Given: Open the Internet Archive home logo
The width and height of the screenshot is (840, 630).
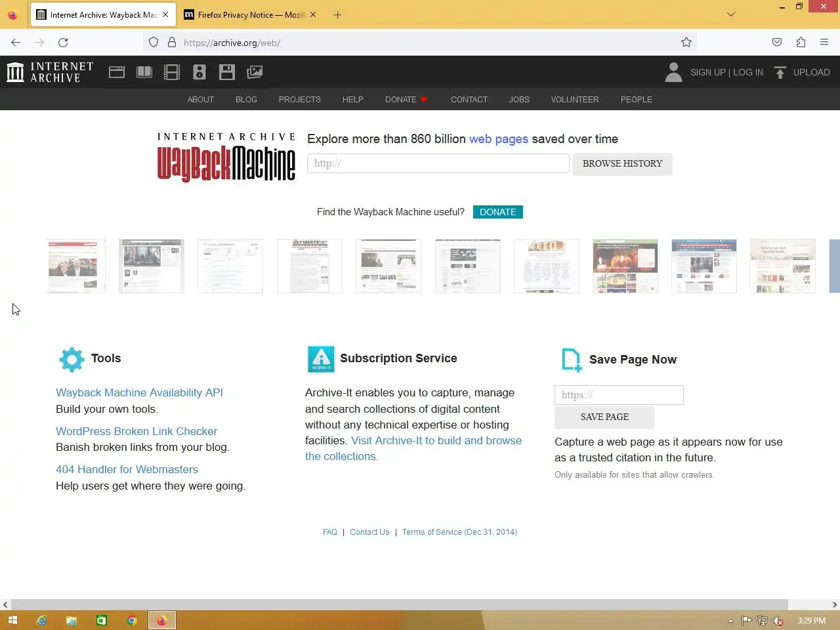Looking at the screenshot, I should (x=50, y=72).
